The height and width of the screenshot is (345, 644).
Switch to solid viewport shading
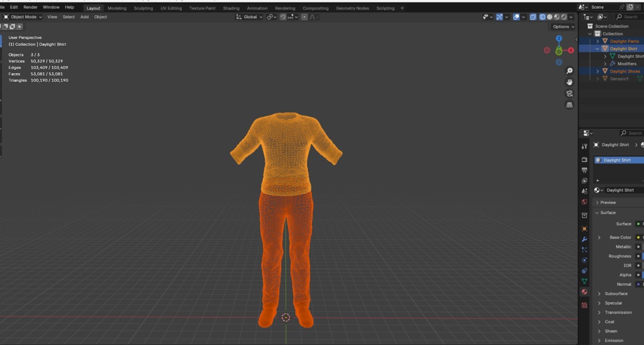tap(550, 17)
